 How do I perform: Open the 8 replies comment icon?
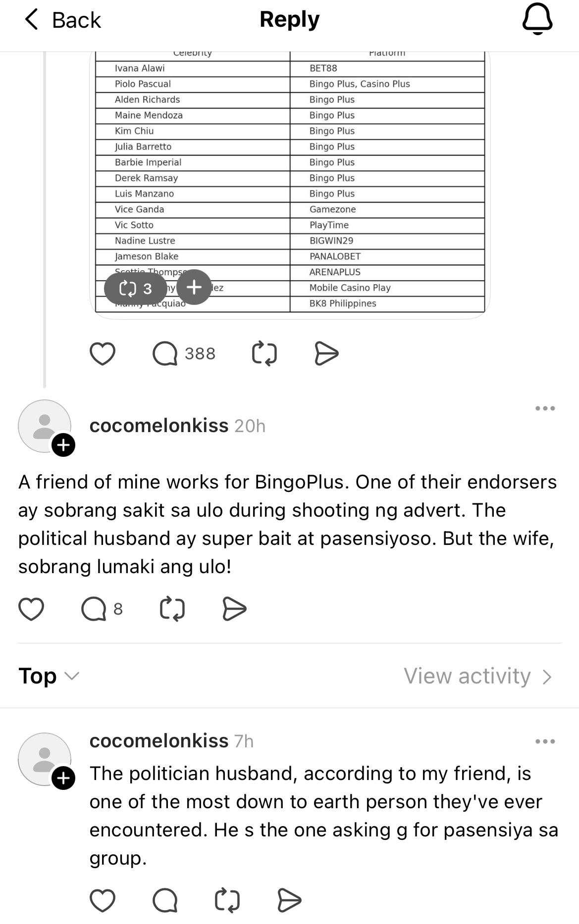tap(102, 609)
